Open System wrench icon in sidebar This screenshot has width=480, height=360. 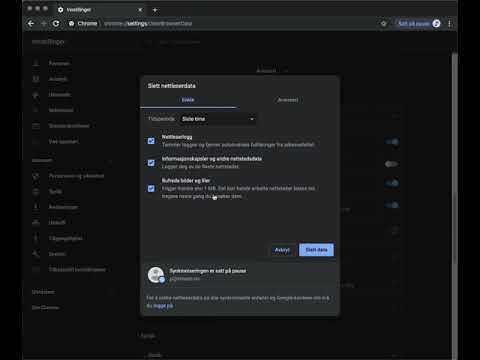pyautogui.click(x=36, y=254)
